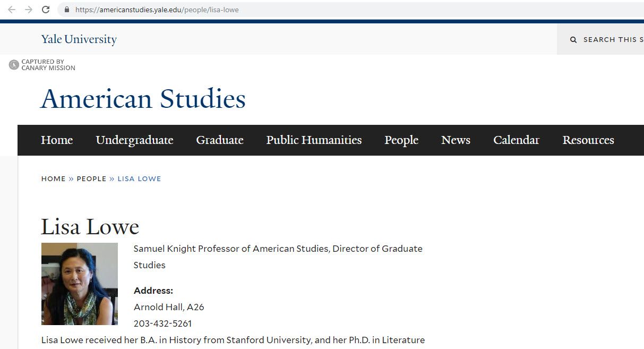
Task: Open the Undergraduate menu item
Action: [x=134, y=140]
